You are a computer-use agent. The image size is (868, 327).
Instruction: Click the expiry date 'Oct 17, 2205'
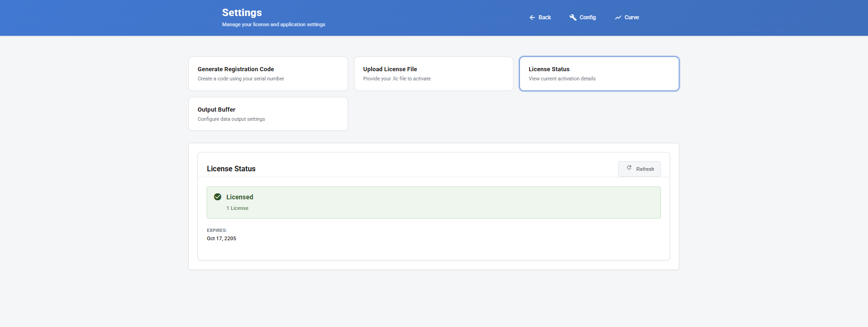(221, 238)
